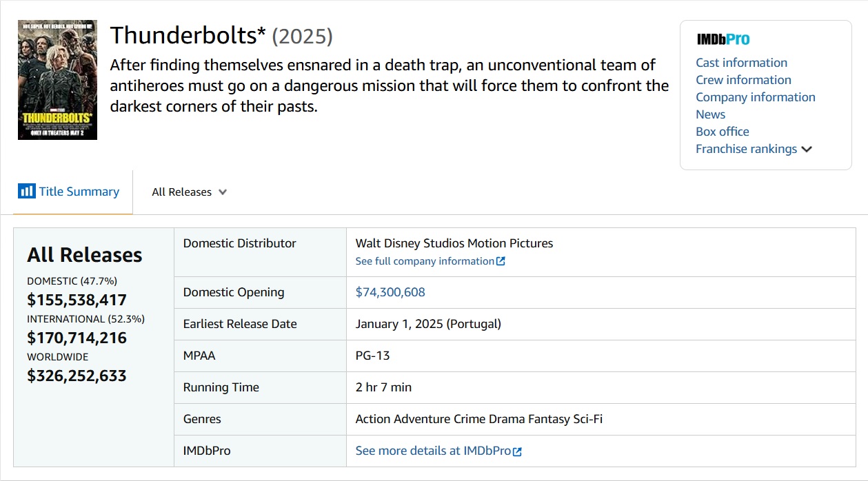Open Cast information link
This screenshot has width=868, height=481.
point(741,63)
